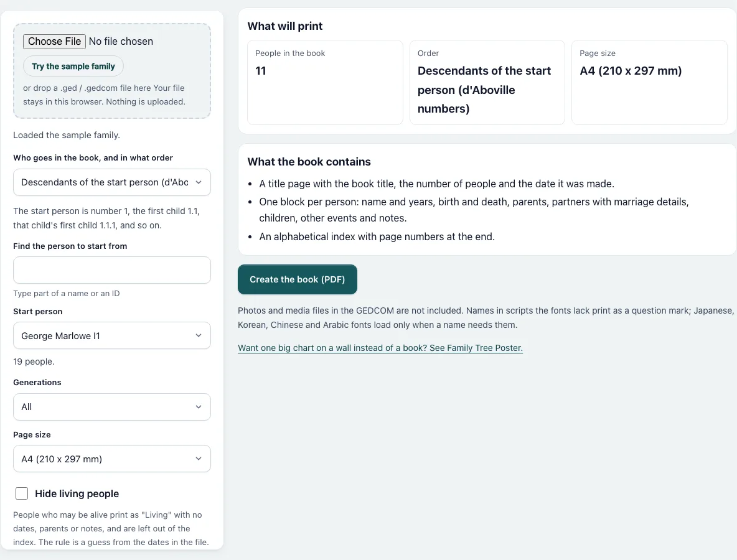Click the file drop zone area
737x560 pixels.
tap(112, 70)
